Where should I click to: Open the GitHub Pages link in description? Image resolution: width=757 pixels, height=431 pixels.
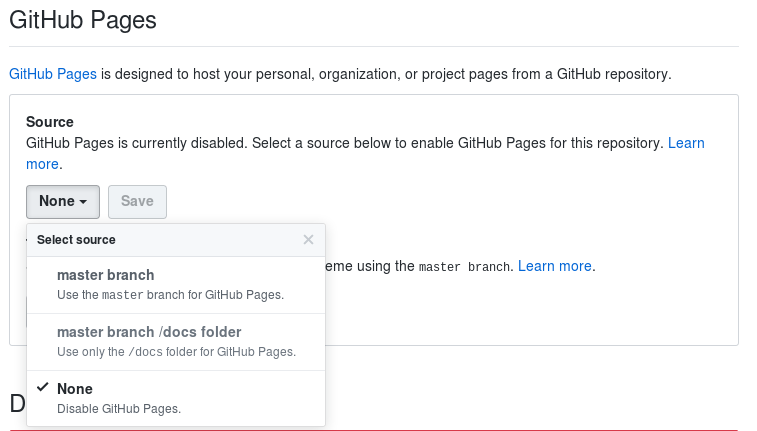coord(53,74)
